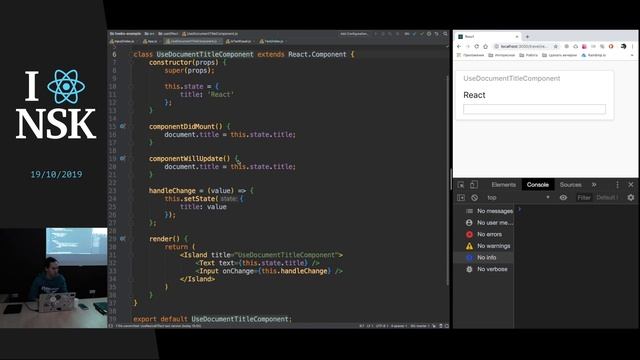Close the DevTools panel
The height and width of the screenshot is (360, 640).
click(x=631, y=185)
